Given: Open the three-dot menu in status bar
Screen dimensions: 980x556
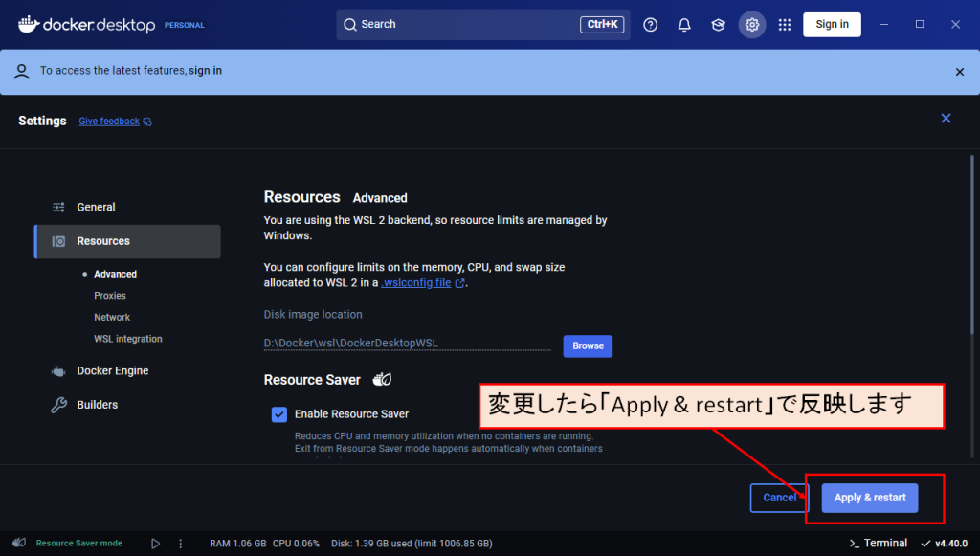Looking at the screenshot, I should point(181,544).
